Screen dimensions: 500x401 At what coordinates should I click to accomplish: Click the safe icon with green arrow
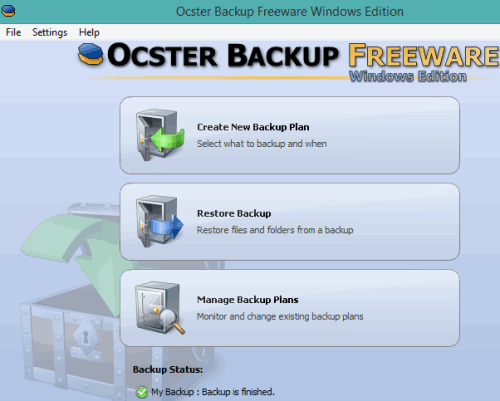[159, 135]
